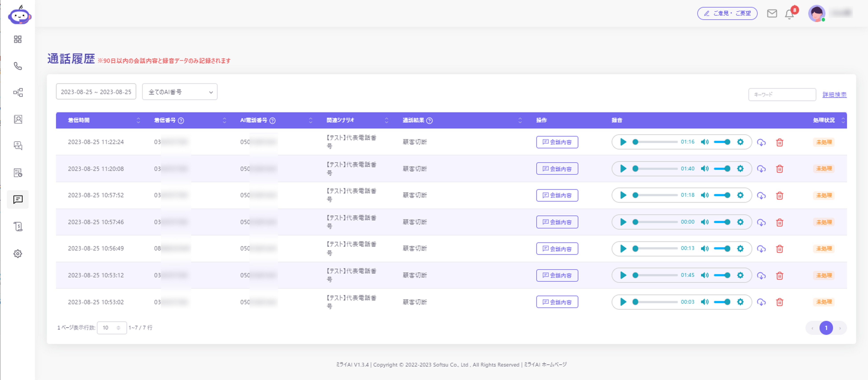This screenshot has width=868, height=380.
Task: Delete the 11:20:08 call record
Action: point(779,169)
